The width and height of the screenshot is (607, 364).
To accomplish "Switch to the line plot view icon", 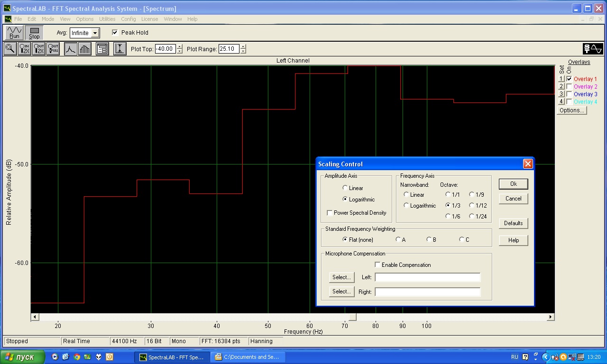I will [x=71, y=49].
